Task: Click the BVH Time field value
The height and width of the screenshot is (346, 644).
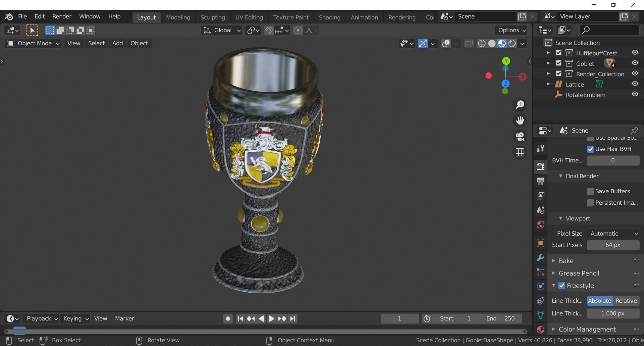Action: 613,160
